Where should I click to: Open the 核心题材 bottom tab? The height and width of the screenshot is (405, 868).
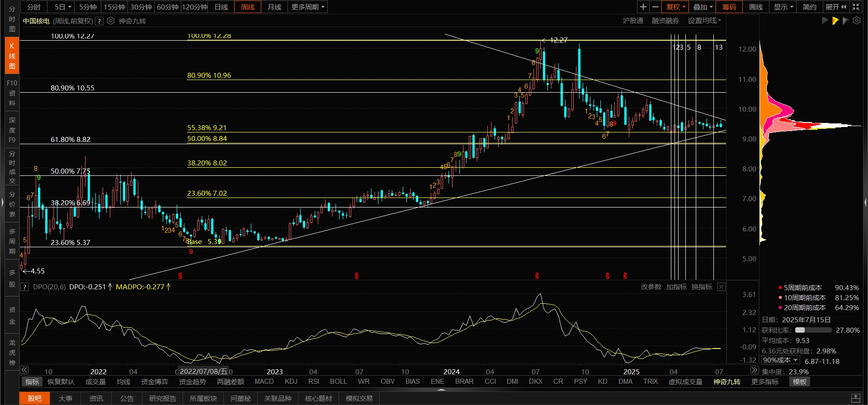click(x=319, y=398)
